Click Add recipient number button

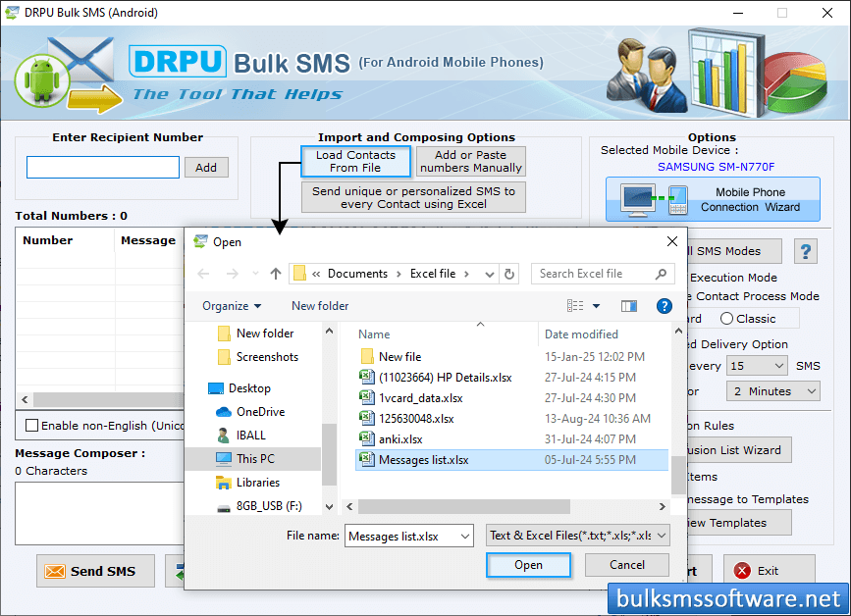pos(206,168)
